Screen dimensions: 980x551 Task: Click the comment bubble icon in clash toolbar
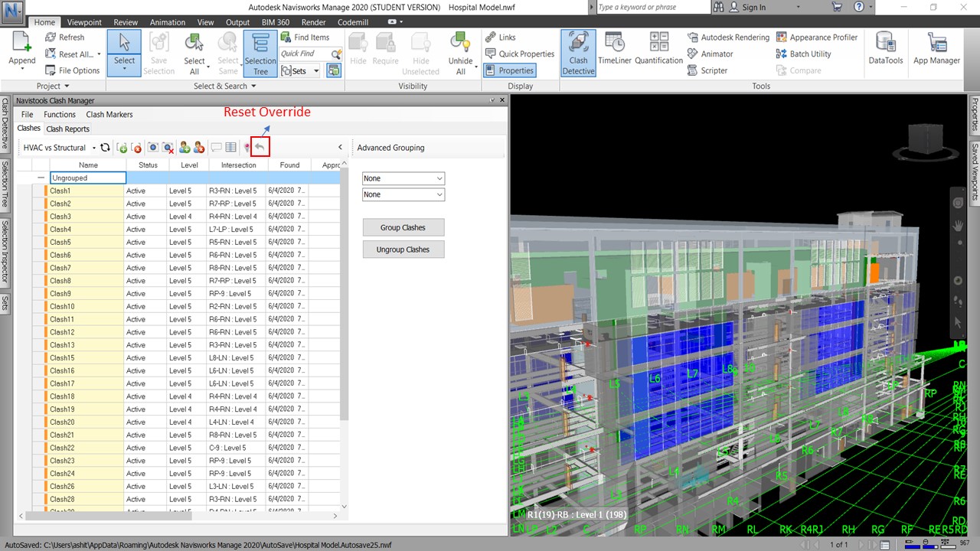pos(216,148)
